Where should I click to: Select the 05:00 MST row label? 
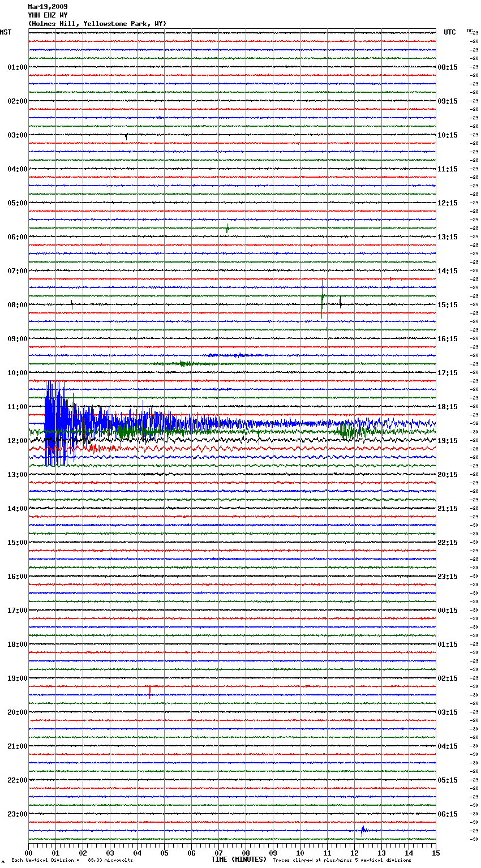(x=17, y=203)
